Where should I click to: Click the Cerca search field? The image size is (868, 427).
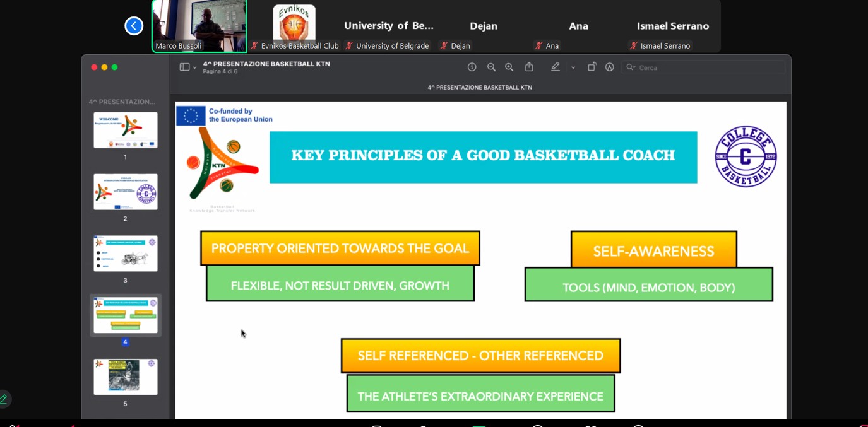pos(707,67)
